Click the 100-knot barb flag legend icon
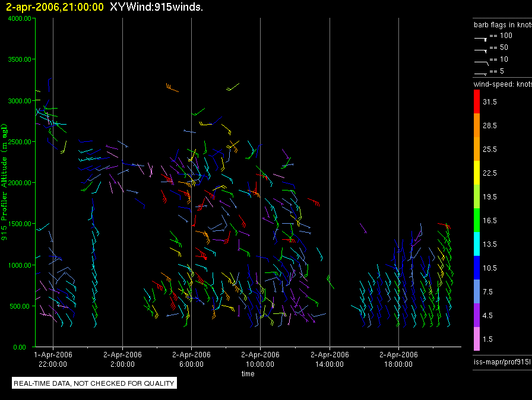Image resolution: width=532 pixels, height=400 pixels. 480,39
